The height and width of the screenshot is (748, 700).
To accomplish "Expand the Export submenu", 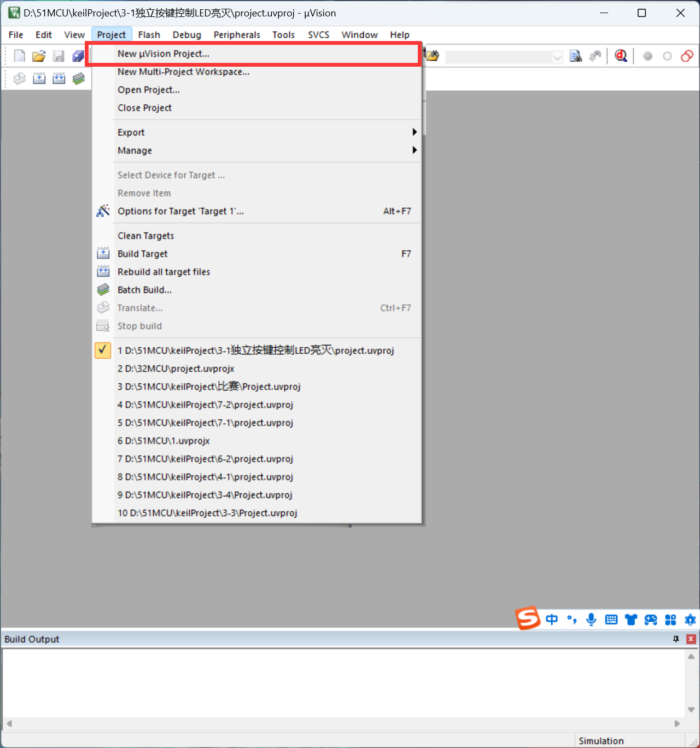I will (256, 132).
